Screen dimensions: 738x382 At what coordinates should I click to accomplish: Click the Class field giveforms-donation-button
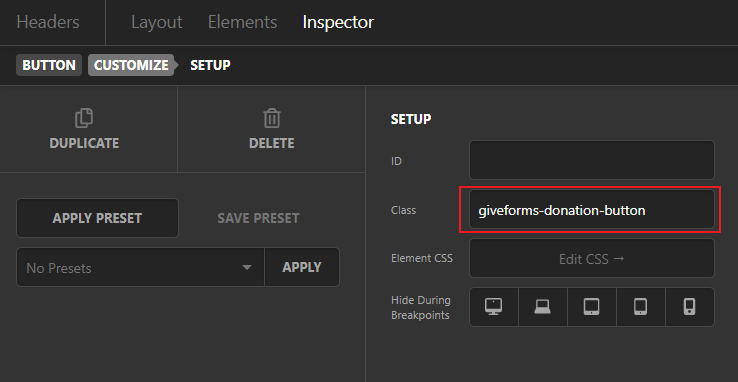pos(592,209)
